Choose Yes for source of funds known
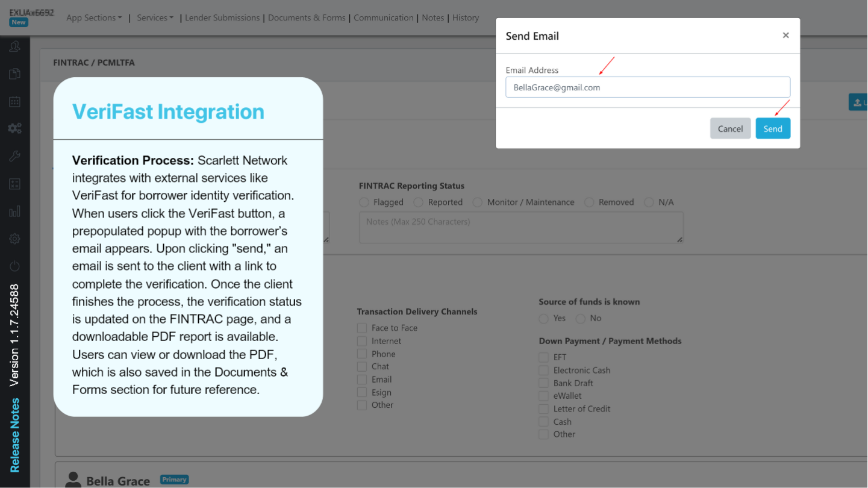Screen dimensions: 868x488 544,318
